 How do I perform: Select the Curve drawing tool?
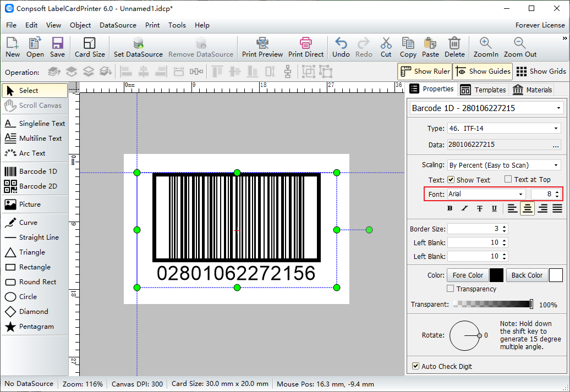pos(35,222)
